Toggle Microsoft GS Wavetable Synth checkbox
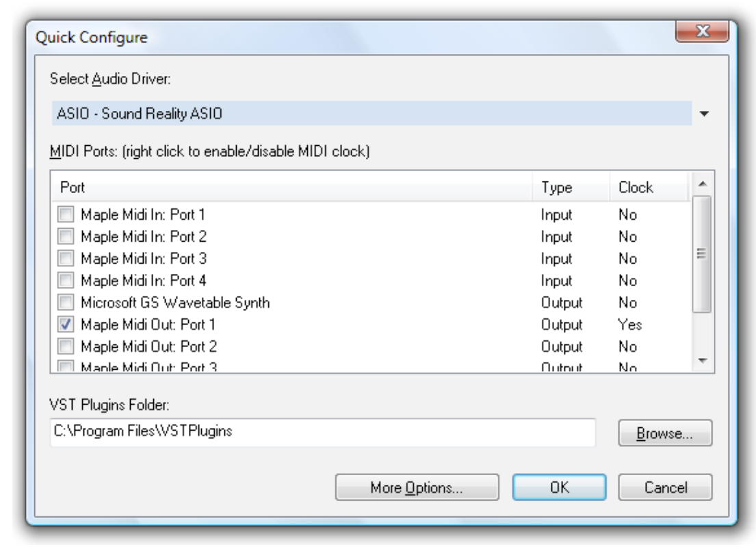Screen dimensions: 756x558 (66, 303)
